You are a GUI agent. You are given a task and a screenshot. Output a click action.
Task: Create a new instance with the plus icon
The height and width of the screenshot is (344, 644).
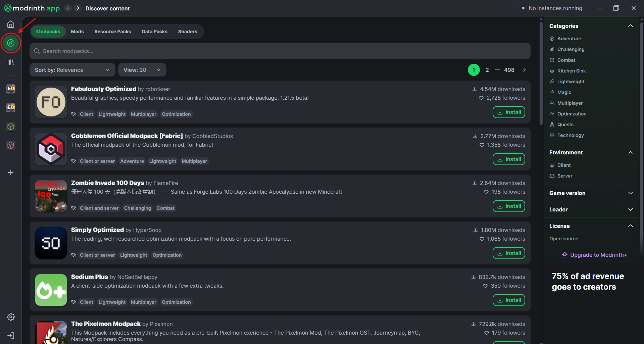pyautogui.click(x=11, y=173)
